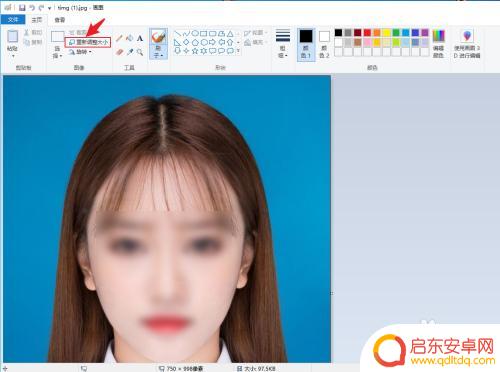
Task: Select the Right arrow shape
Action: click(212, 42)
